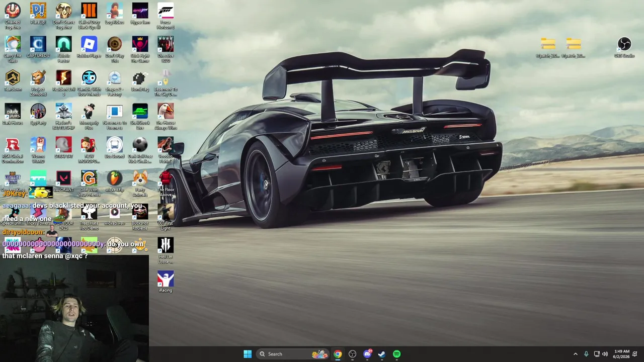
Task: Open Dark Roll Free Kick Challenge
Action: click(140, 150)
